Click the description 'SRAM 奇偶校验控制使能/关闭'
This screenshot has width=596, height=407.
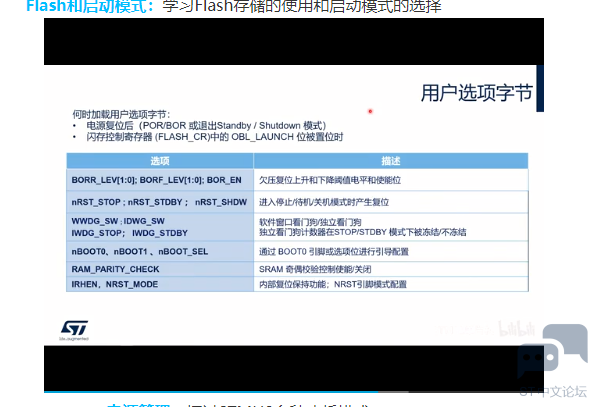(315, 269)
